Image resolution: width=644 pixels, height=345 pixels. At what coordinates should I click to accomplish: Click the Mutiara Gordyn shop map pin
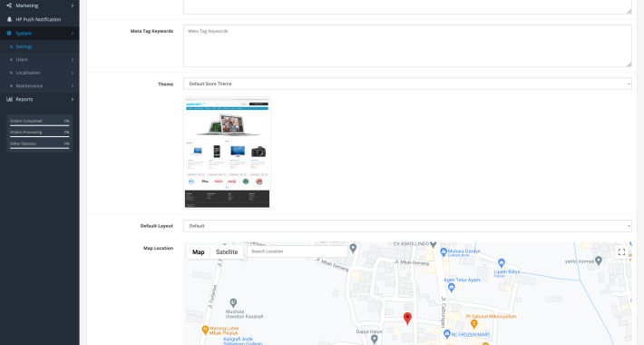click(x=444, y=251)
